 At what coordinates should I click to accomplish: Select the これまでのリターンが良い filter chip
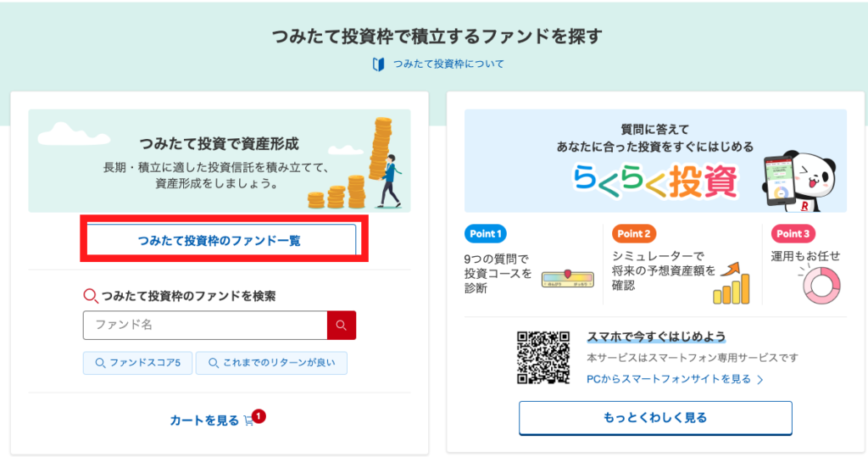pos(271,363)
